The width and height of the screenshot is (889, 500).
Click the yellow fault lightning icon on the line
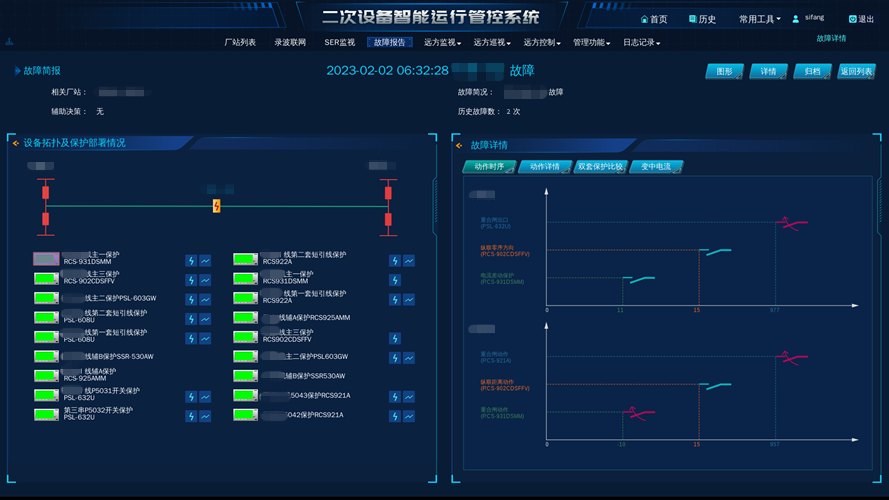pyautogui.click(x=216, y=206)
